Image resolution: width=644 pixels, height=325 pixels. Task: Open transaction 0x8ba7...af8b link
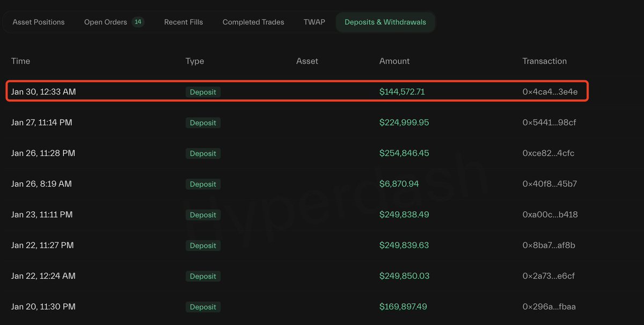pos(549,245)
